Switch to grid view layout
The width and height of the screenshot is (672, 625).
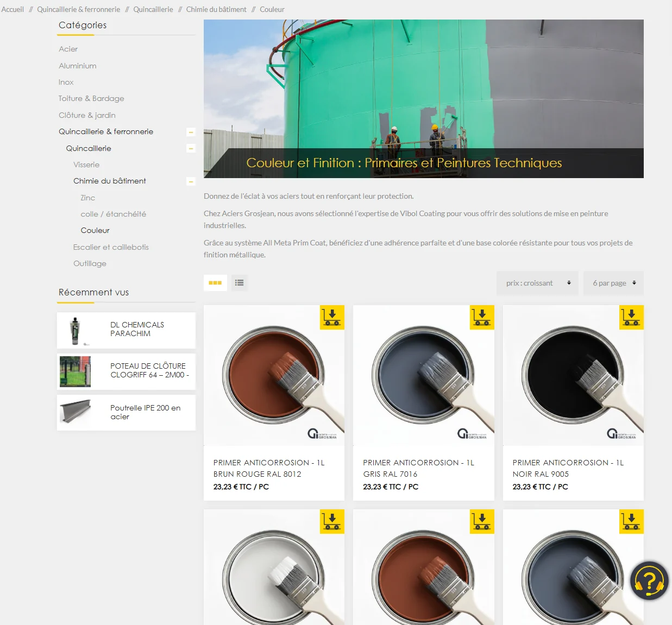215,282
